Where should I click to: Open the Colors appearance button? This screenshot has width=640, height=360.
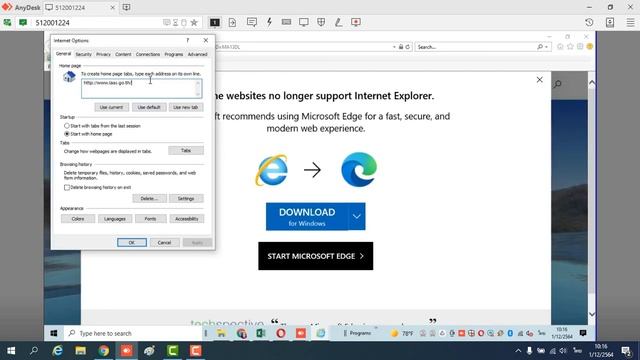click(78, 219)
